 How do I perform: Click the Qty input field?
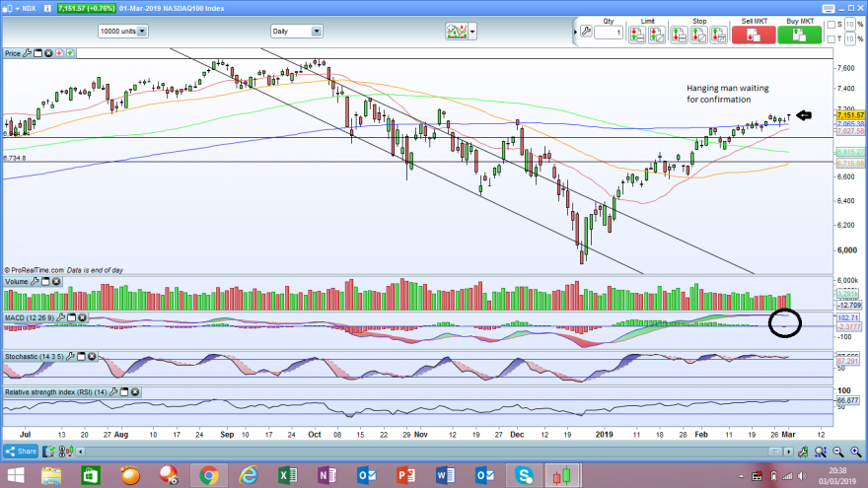pos(609,33)
